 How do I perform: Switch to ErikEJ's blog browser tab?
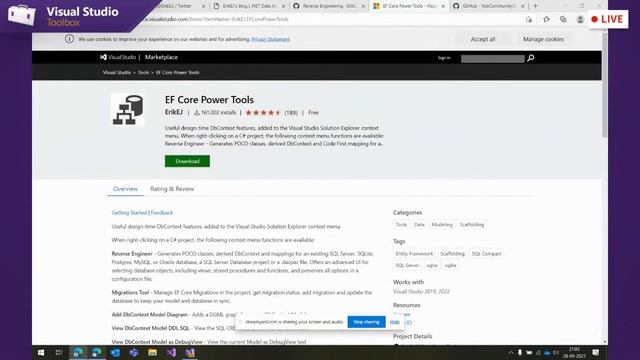(249, 6)
